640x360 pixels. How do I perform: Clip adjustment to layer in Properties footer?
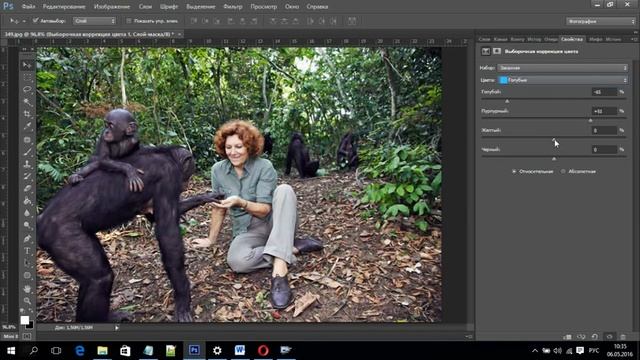point(567,337)
